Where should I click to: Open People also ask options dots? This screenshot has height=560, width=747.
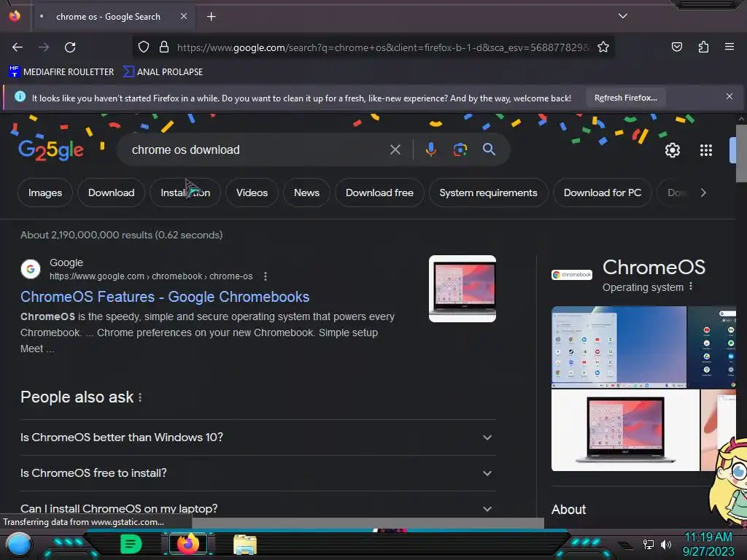(140, 397)
